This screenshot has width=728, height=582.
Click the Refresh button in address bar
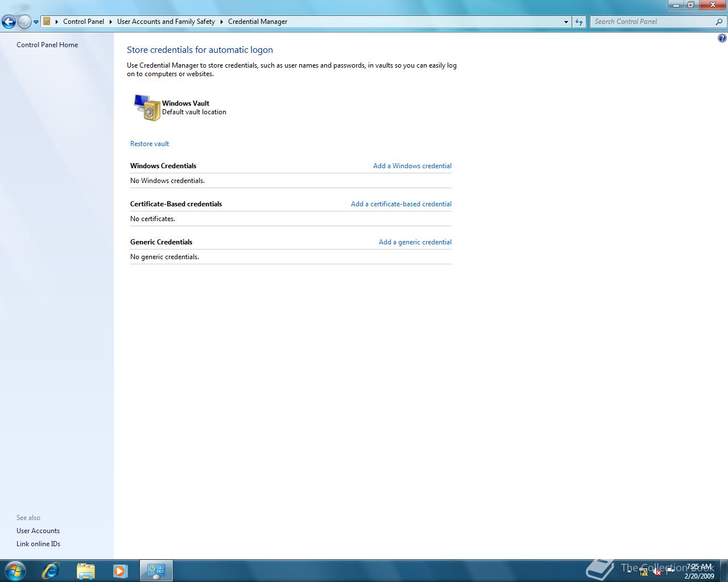click(x=579, y=22)
